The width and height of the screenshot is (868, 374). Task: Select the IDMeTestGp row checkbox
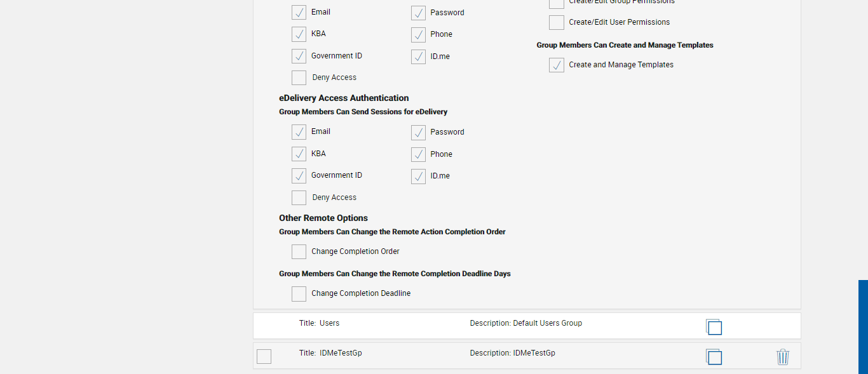(264, 357)
